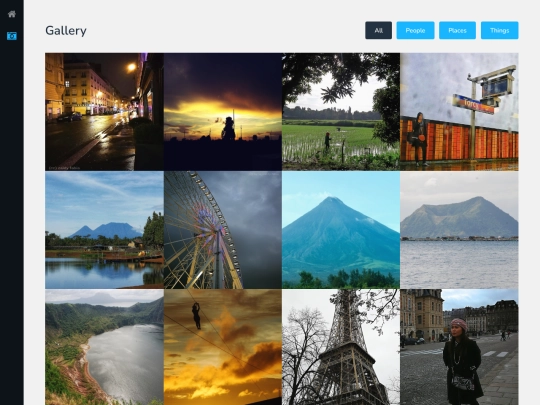View the rice field photo
This screenshot has height=405, width=540.
(x=341, y=112)
